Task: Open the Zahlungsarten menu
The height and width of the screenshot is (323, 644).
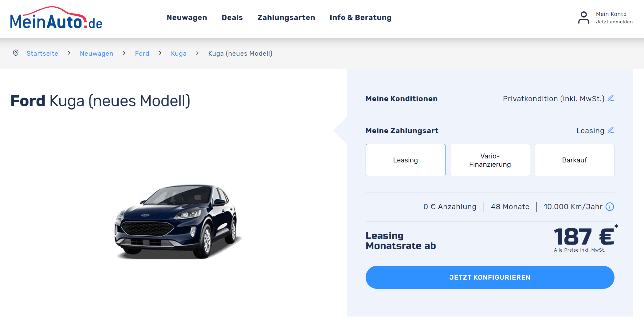Action: 286,18
